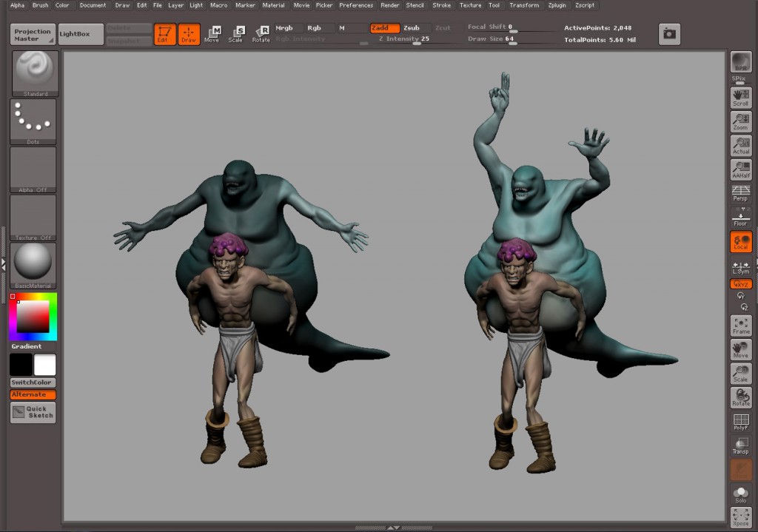Select the Draw mode icon

coord(189,34)
